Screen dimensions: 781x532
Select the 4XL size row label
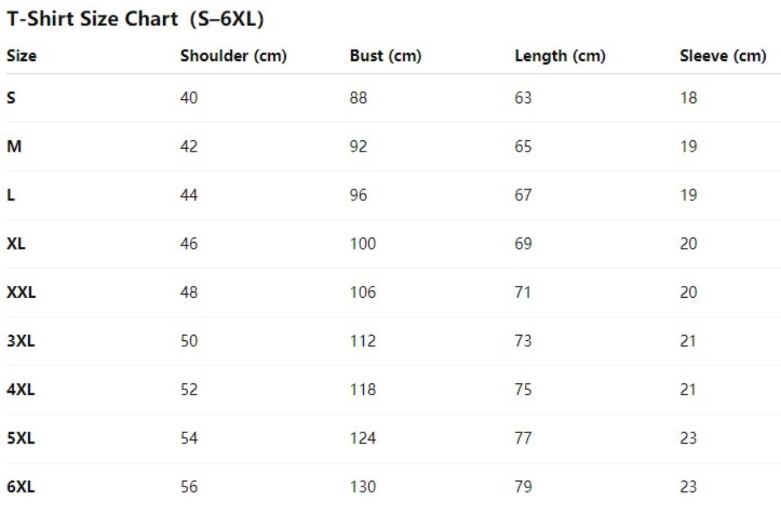pos(21,389)
